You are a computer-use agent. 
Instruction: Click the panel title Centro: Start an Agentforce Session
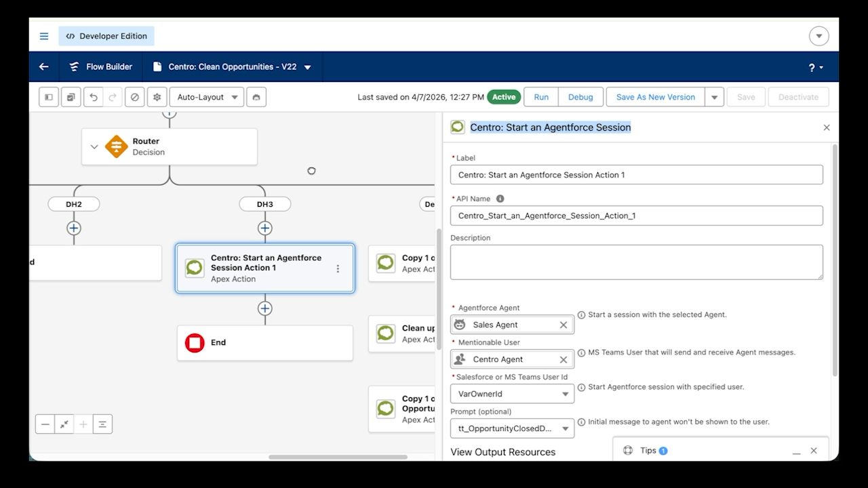[551, 127]
